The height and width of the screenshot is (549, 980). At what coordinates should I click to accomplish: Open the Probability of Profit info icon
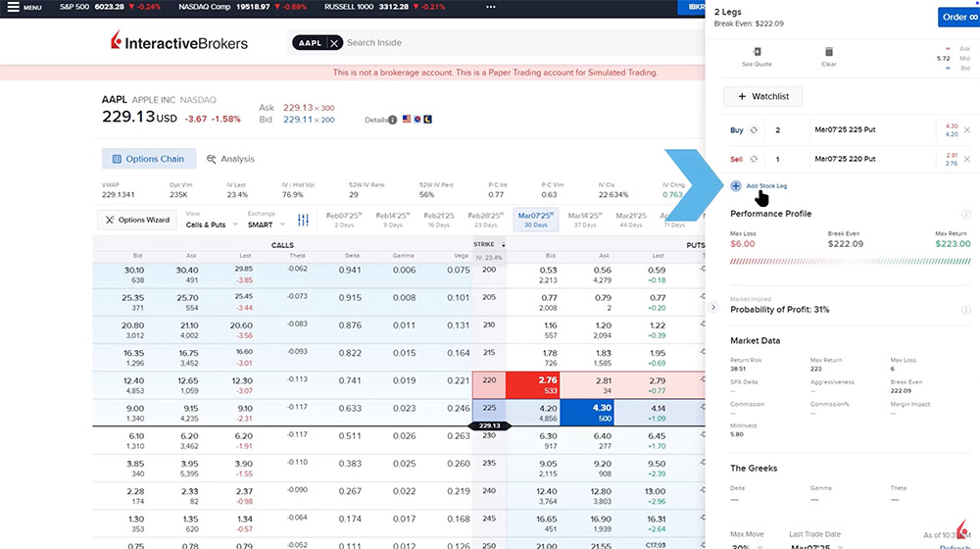pos(965,310)
